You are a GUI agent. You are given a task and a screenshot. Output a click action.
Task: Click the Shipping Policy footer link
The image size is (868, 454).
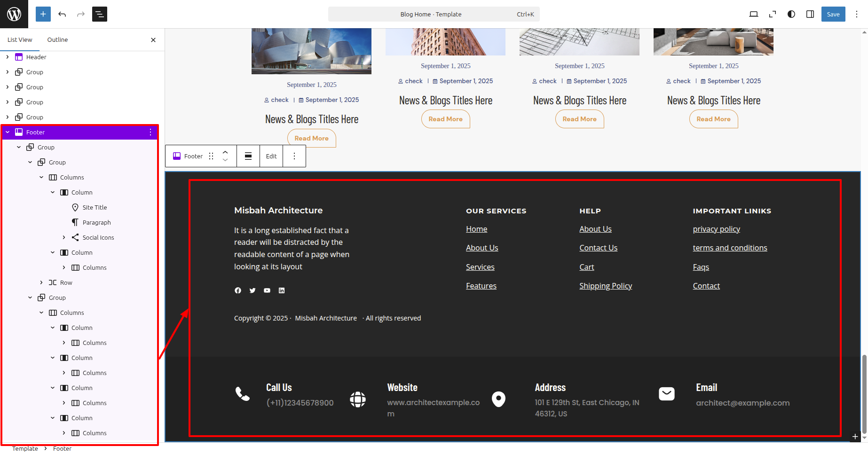pyautogui.click(x=605, y=286)
